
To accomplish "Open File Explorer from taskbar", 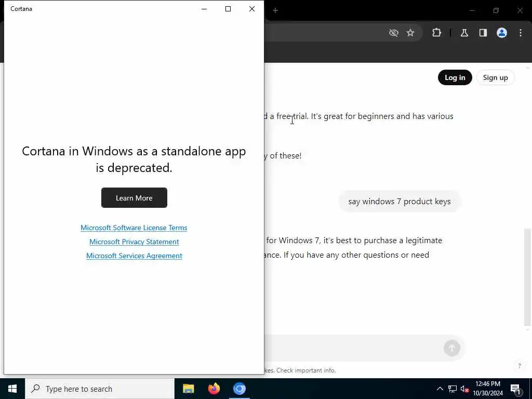I will click(x=188, y=389).
